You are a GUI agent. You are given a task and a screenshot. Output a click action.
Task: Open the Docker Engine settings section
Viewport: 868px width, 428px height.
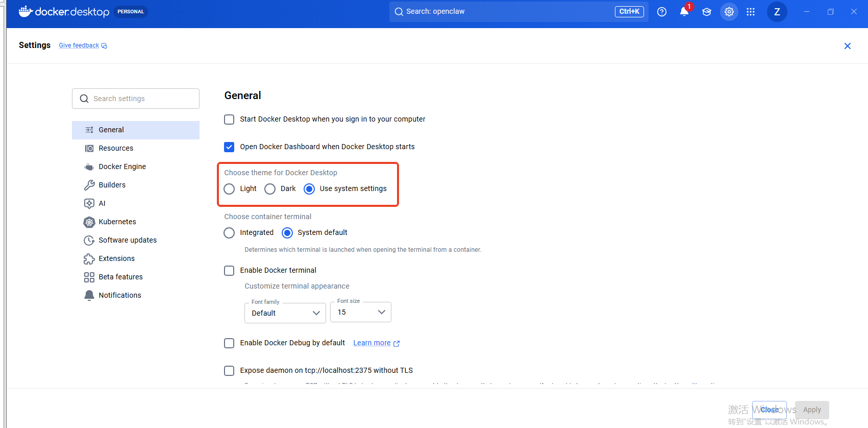point(136,167)
